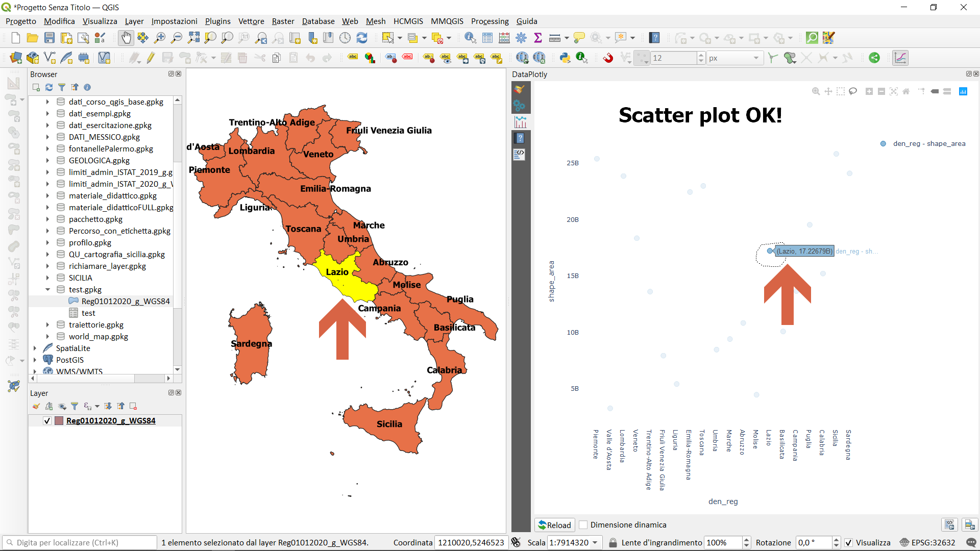Activate the lasso select tool on the plot
Screen dimensions: 980x551
point(853,91)
